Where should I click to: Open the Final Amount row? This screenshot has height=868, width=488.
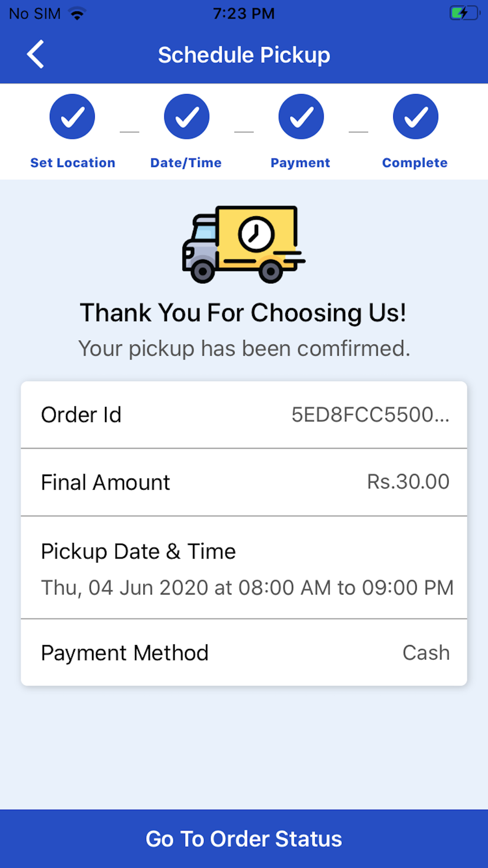point(244,482)
